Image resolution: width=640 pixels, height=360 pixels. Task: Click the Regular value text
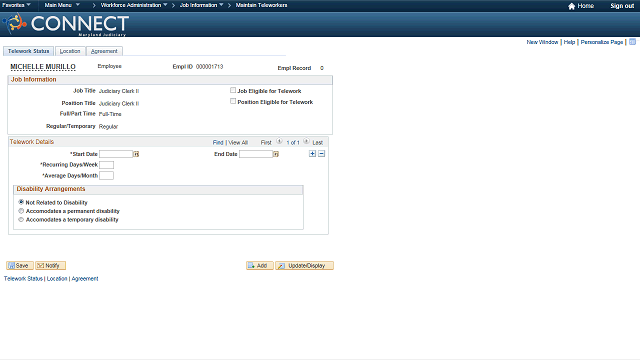coord(108,127)
